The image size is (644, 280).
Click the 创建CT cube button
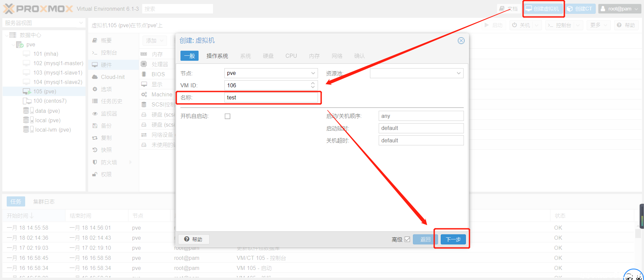(x=580, y=9)
